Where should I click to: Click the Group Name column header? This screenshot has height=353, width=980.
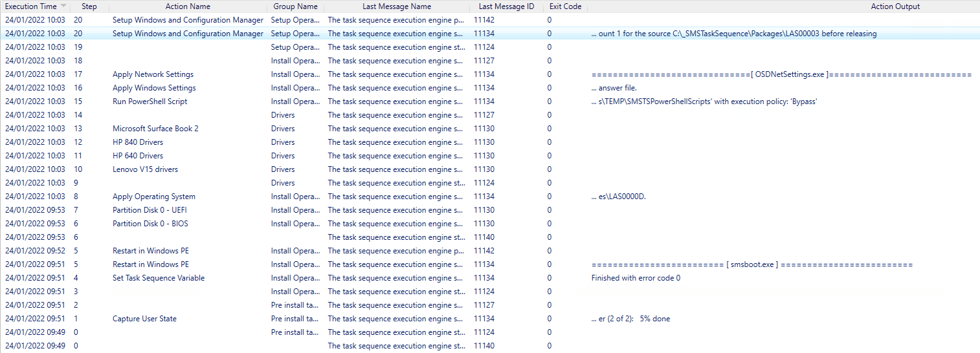(295, 6)
